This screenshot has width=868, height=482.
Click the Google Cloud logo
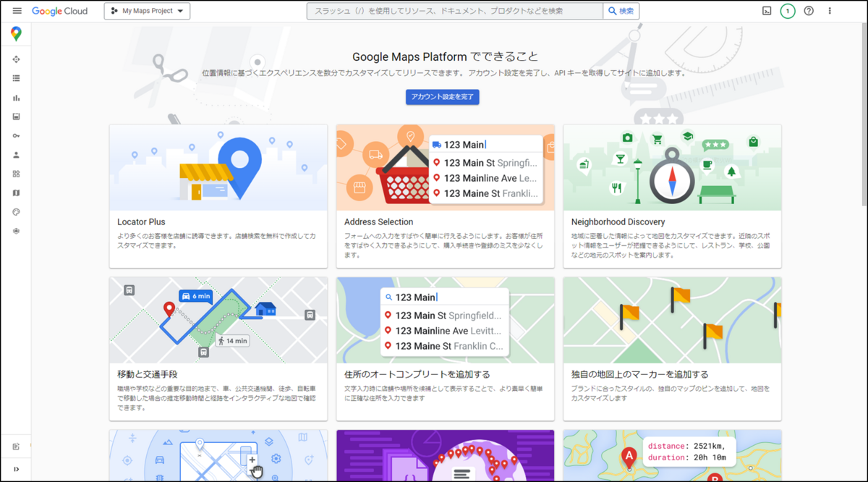(59, 11)
